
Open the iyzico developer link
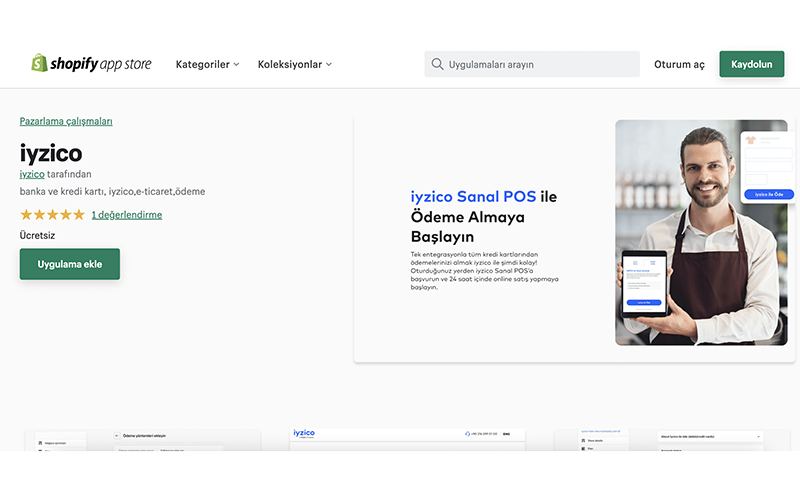tap(32, 174)
